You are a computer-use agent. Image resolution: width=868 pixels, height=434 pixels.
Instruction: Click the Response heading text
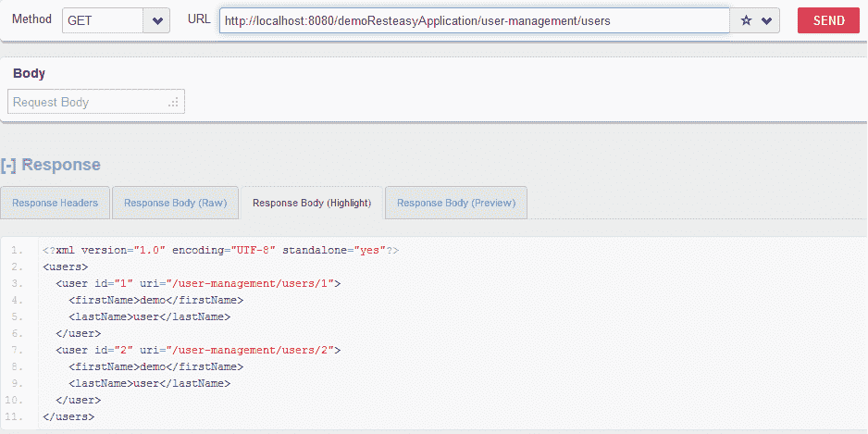(x=61, y=165)
